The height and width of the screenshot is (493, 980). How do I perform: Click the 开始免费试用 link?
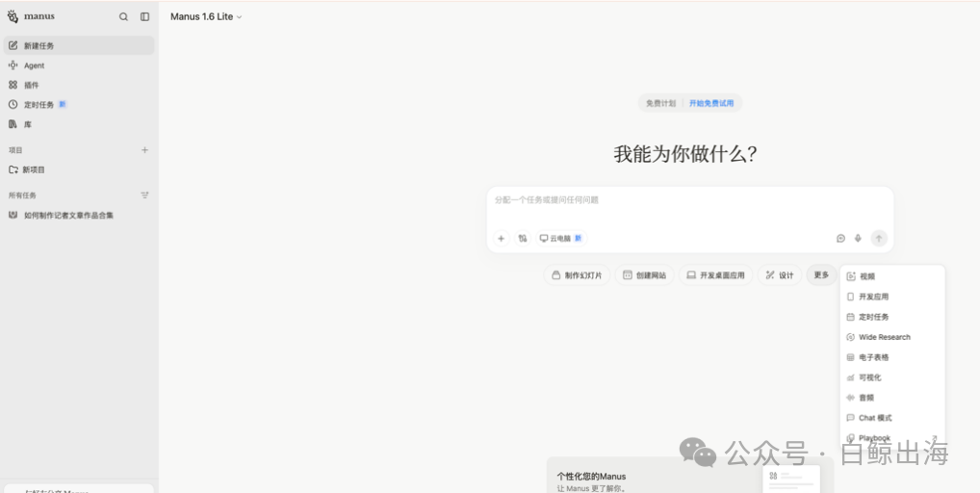[711, 103]
